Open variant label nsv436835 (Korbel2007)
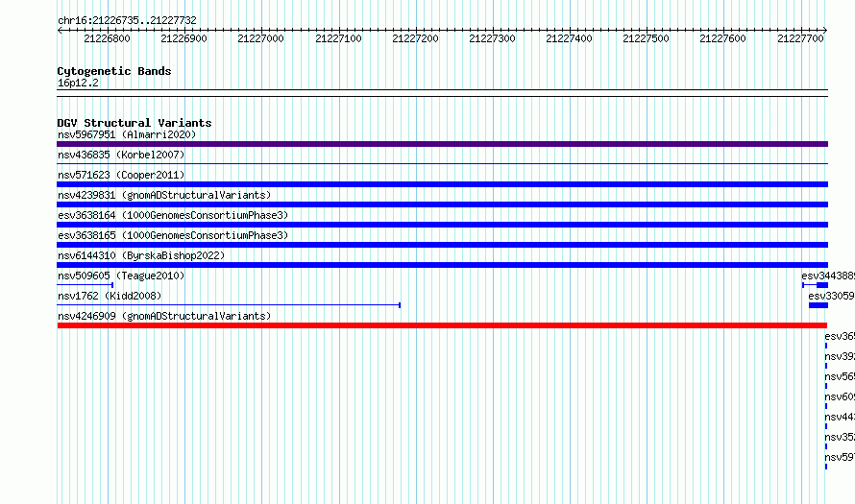Image resolution: width=855 pixels, height=504 pixels. [x=121, y=155]
